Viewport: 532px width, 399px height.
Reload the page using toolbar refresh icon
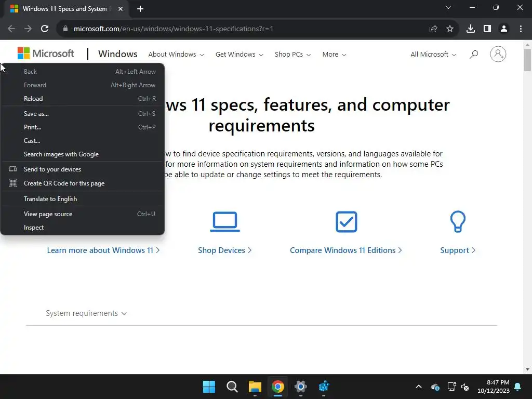point(45,29)
